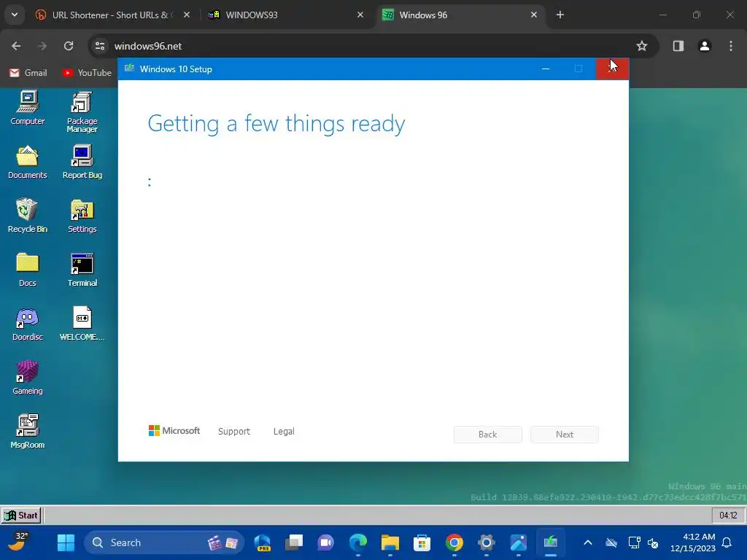Switch to the WINDOWS93 browser tab
This screenshot has height=560, width=747.
[286, 15]
